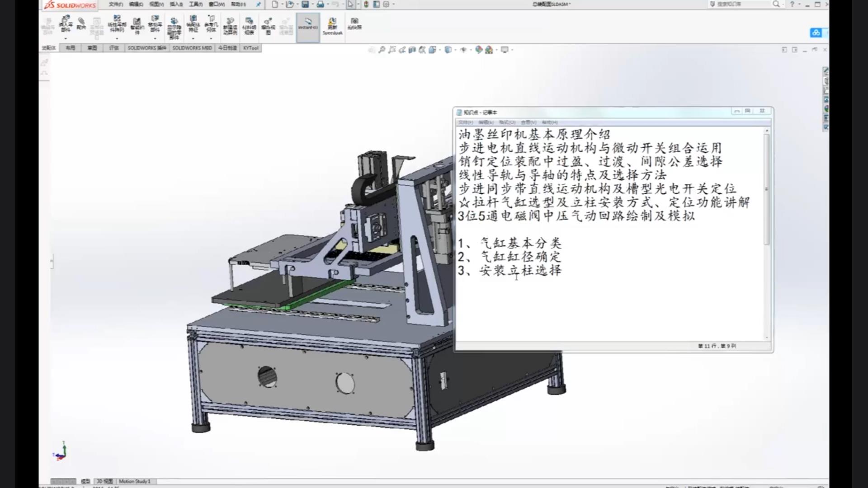Screen dimensions: 868x488
Task: Open Notepad Format (格式) menu
Action: (x=507, y=122)
